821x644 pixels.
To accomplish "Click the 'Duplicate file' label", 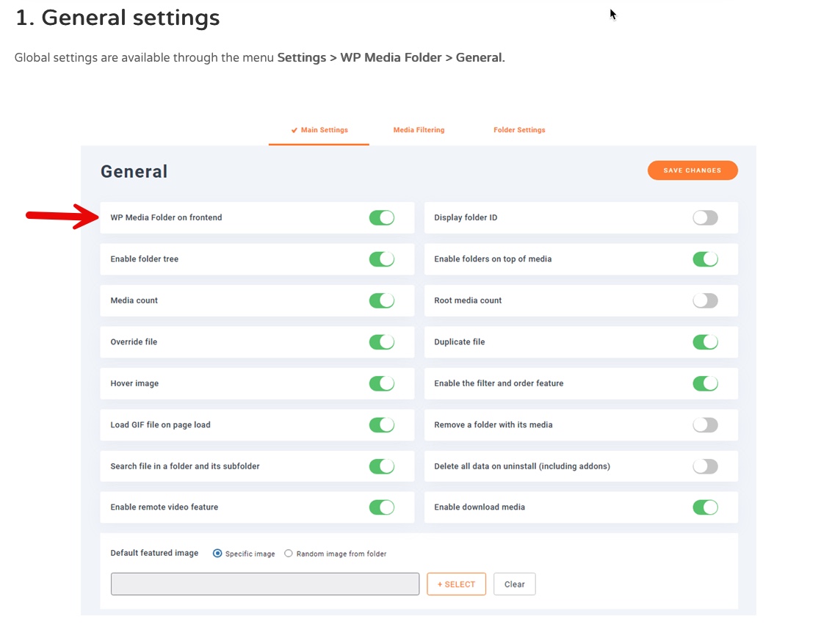I will (459, 342).
